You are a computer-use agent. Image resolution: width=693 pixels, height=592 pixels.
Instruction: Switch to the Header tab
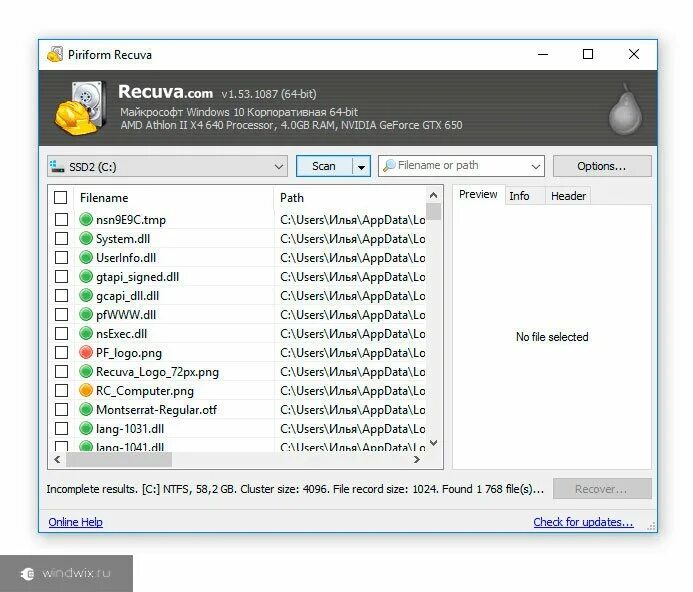click(x=568, y=196)
